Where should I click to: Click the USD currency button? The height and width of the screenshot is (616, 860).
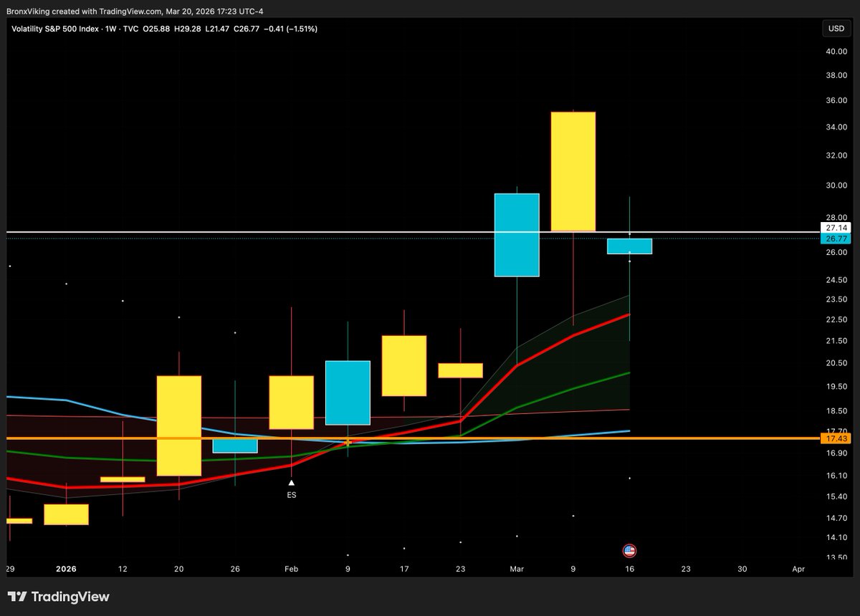(x=836, y=29)
